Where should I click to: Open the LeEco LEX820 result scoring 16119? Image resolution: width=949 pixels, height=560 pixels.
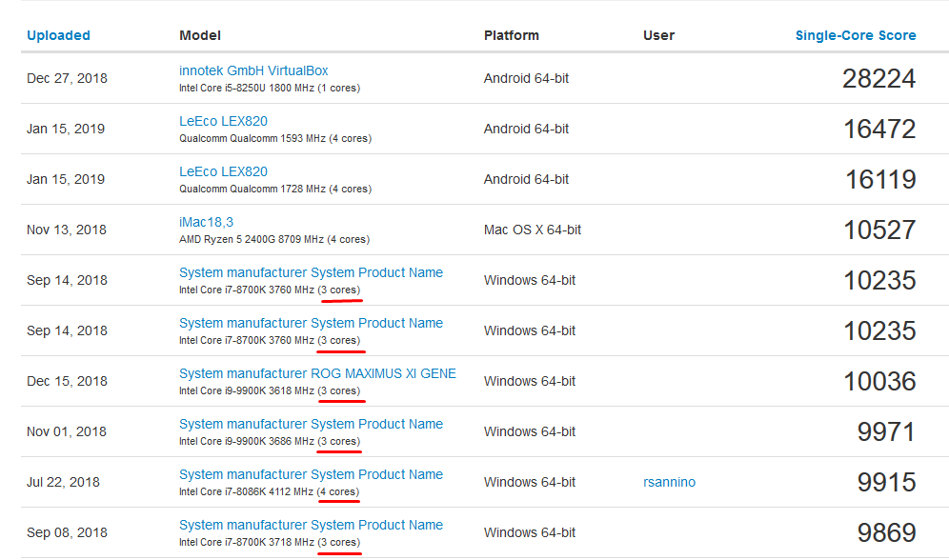click(223, 171)
